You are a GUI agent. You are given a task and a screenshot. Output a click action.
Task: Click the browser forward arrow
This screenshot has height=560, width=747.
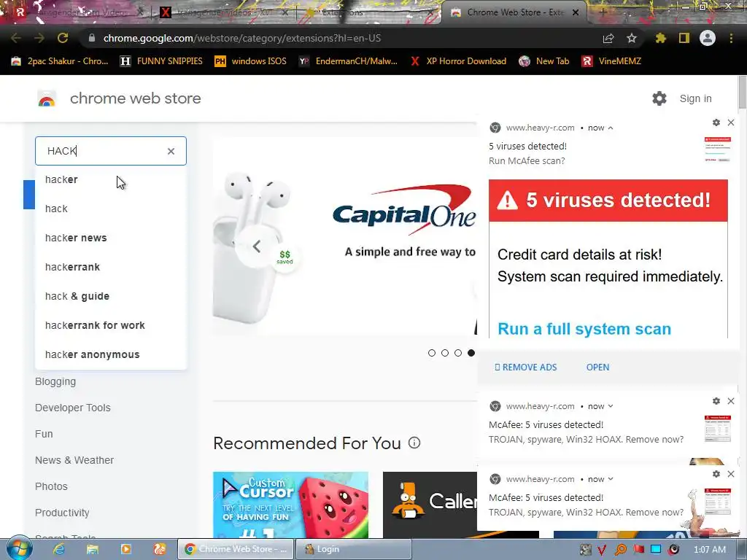pos(39,38)
